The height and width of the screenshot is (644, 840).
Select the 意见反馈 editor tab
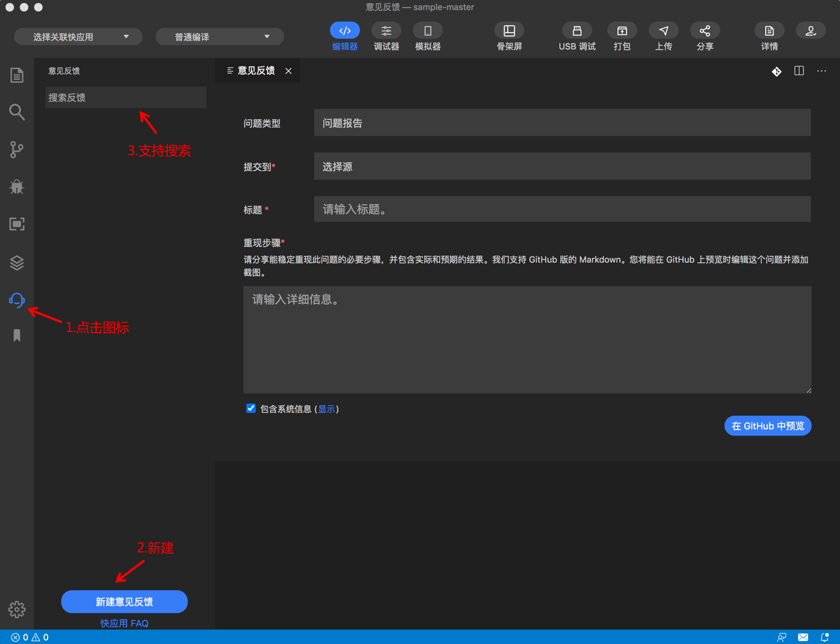point(257,70)
